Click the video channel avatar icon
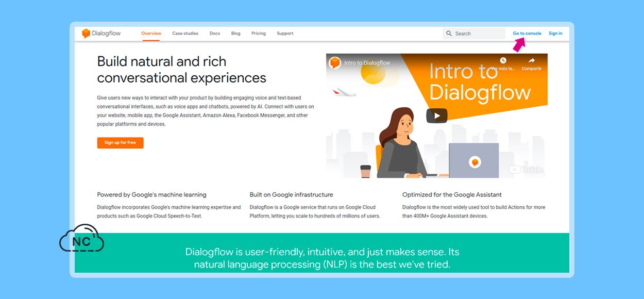Viewport: 644px width, 299px height. coord(335,63)
